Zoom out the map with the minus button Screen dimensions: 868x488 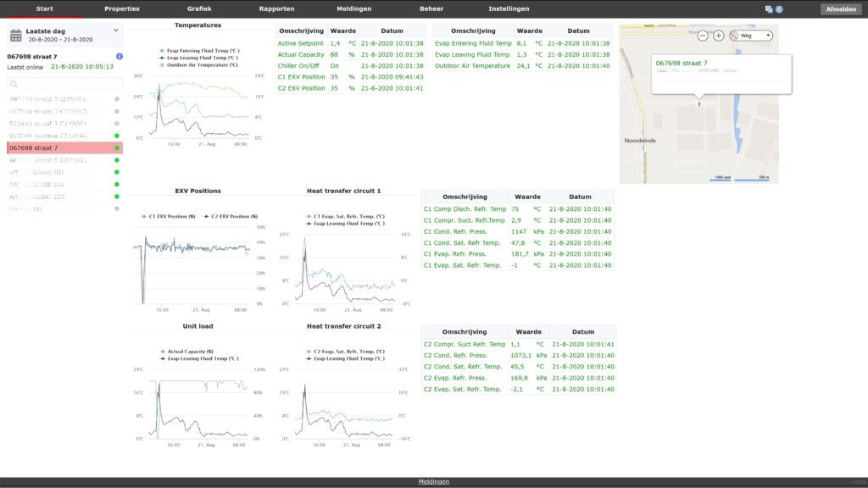coord(703,36)
